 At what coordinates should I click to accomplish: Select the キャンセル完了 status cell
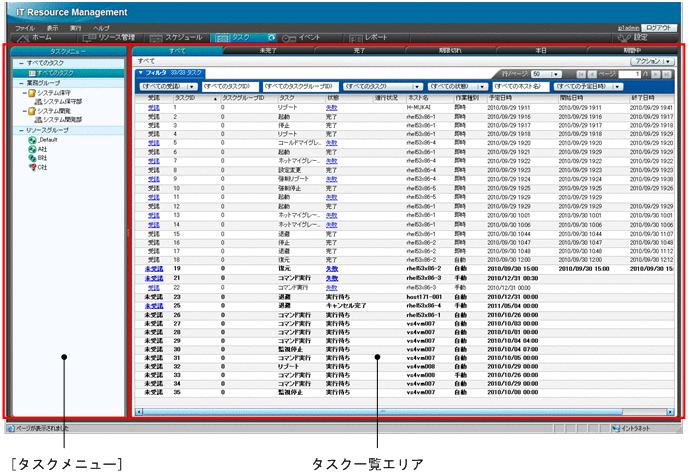click(346, 306)
